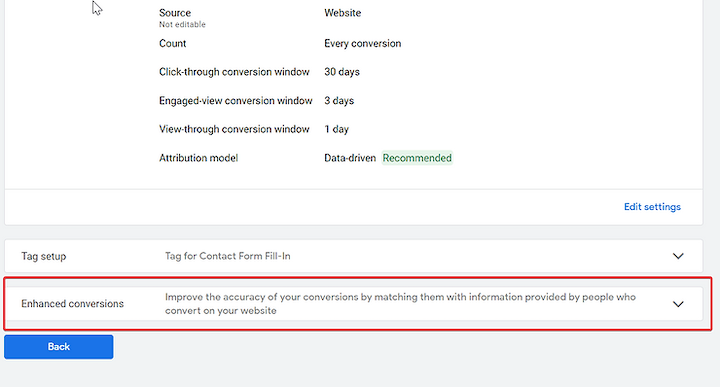Select the Enhanced conversions section title
The width and height of the screenshot is (720, 387).
pyautogui.click(x=73, y=303)
